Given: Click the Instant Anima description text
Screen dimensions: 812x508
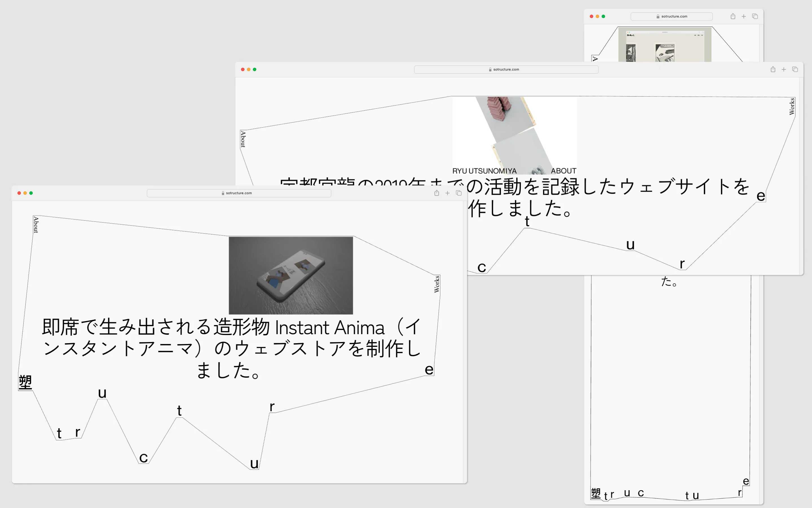Looking at the screenshot, I should coord(231,349).
